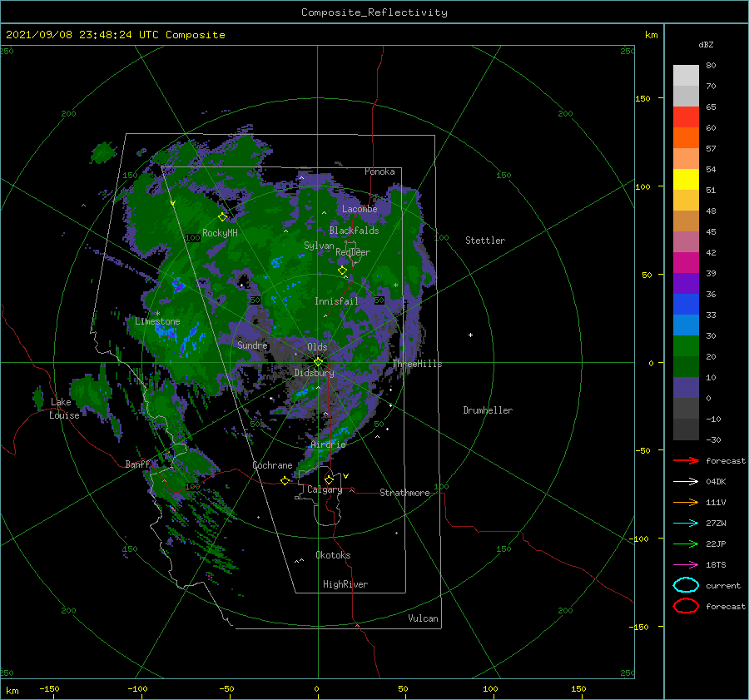Click the Cochrane label
The image size is (749, 700).
click(x=272, y=465)
